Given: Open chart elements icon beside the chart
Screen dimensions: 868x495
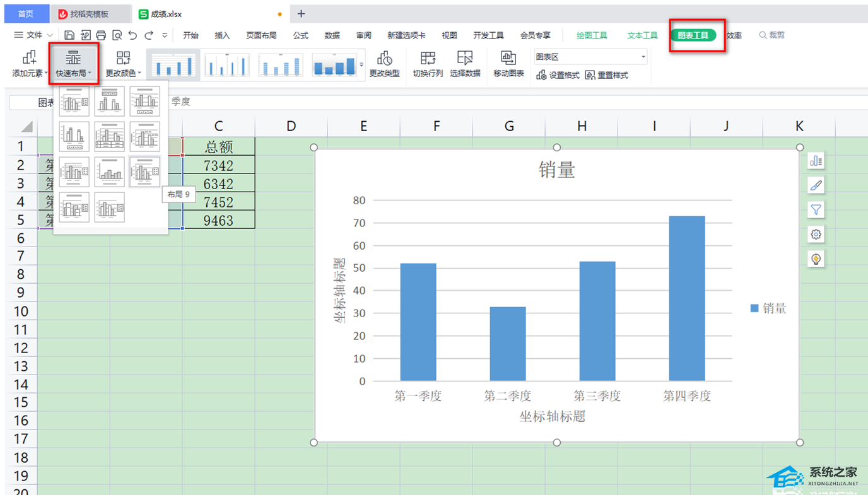Looking at the screenshot, I should [x=816, y=161].
